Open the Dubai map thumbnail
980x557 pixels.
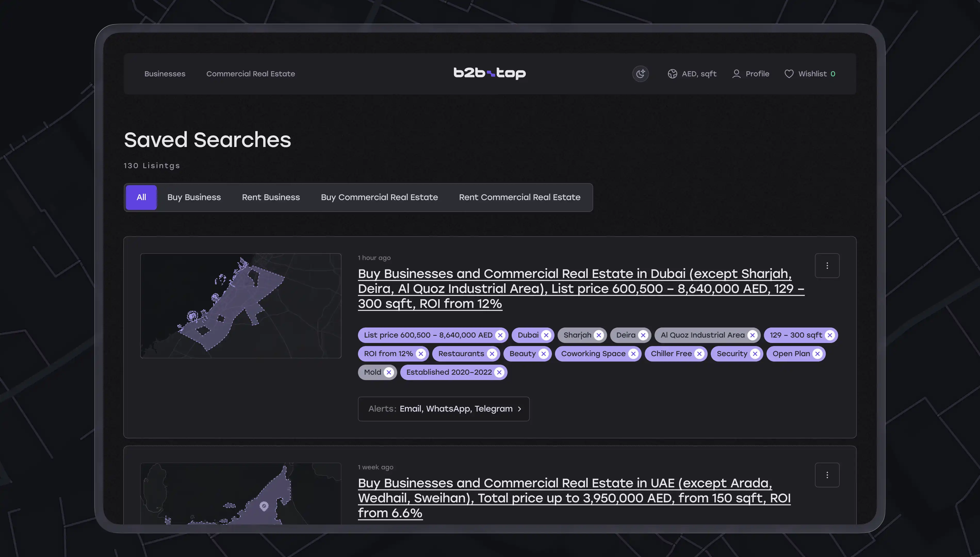click(241, 306)
